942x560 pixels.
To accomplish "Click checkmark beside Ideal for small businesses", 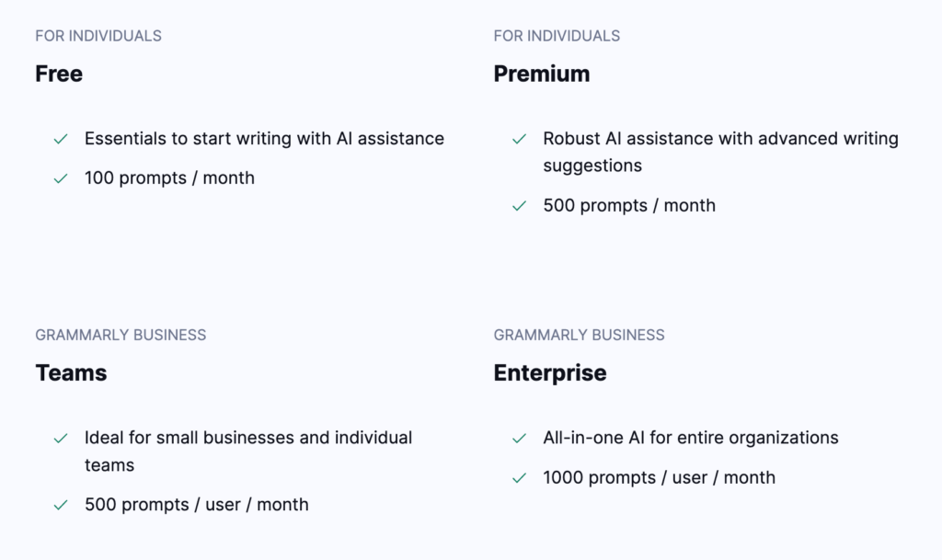I will pyautogui.click(x=61, y=439).
